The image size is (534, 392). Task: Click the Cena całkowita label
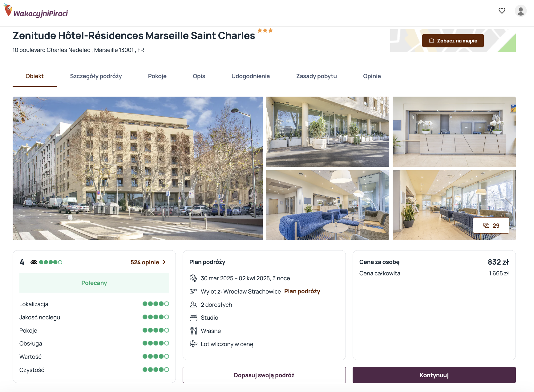380,273
